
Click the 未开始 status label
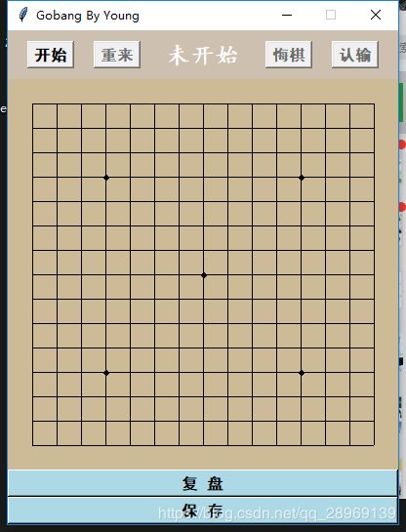coord(203,55)
